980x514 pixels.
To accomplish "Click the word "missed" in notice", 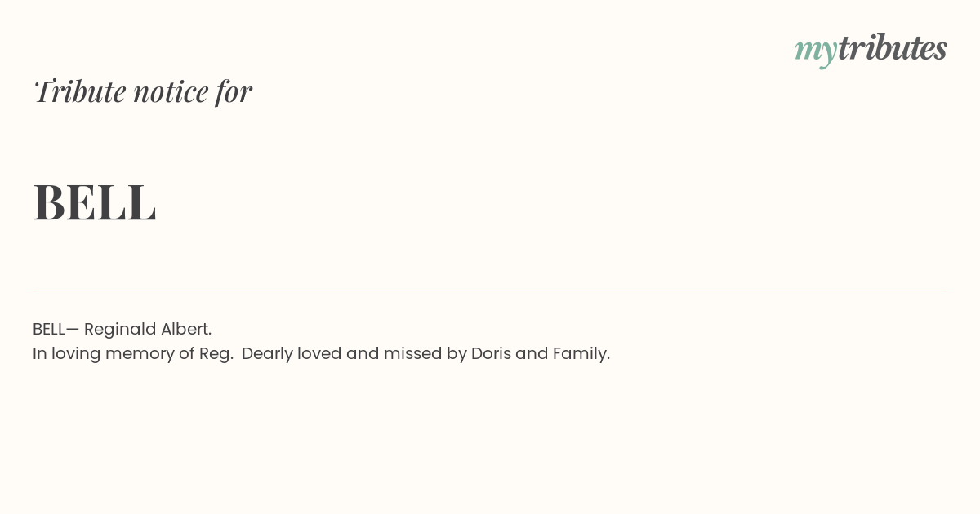I will (x=412, y=353).
